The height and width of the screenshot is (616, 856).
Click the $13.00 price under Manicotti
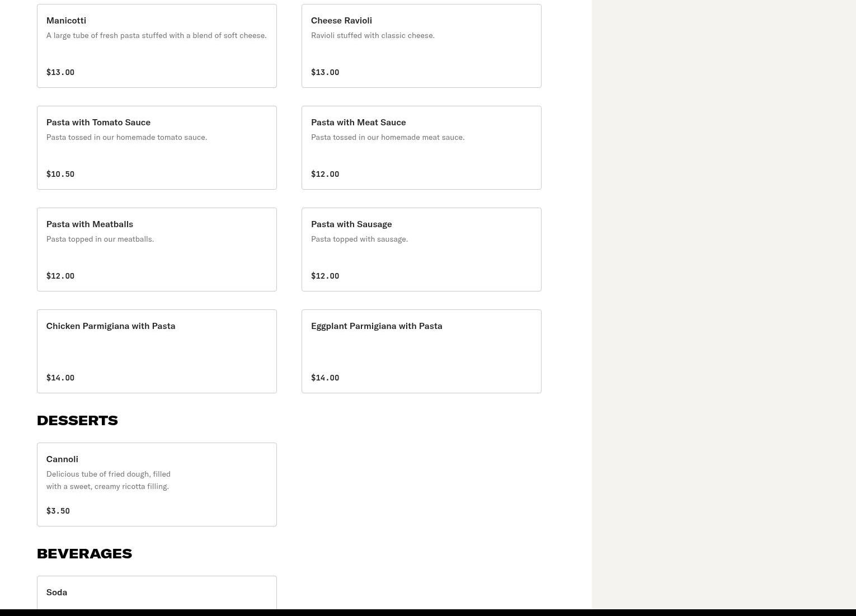[x=60, y=72]
